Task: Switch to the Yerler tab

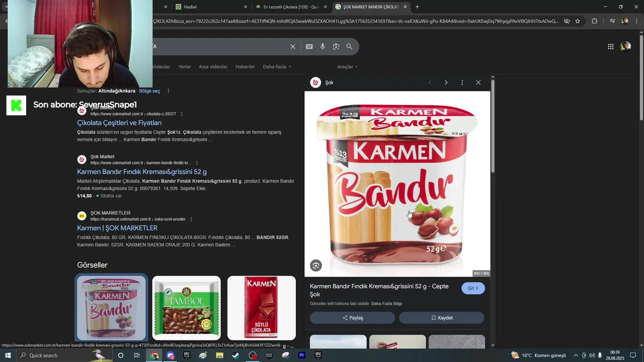Action: [185, 67]
